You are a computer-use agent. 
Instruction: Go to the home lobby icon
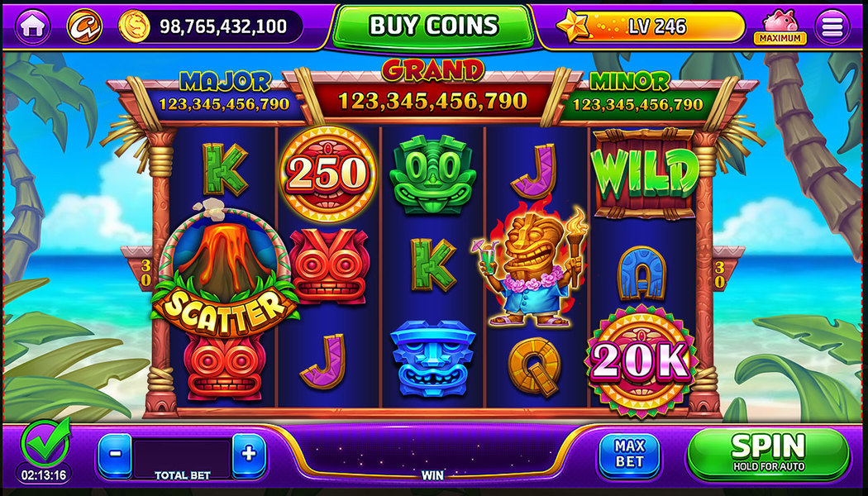coord(33,26)
